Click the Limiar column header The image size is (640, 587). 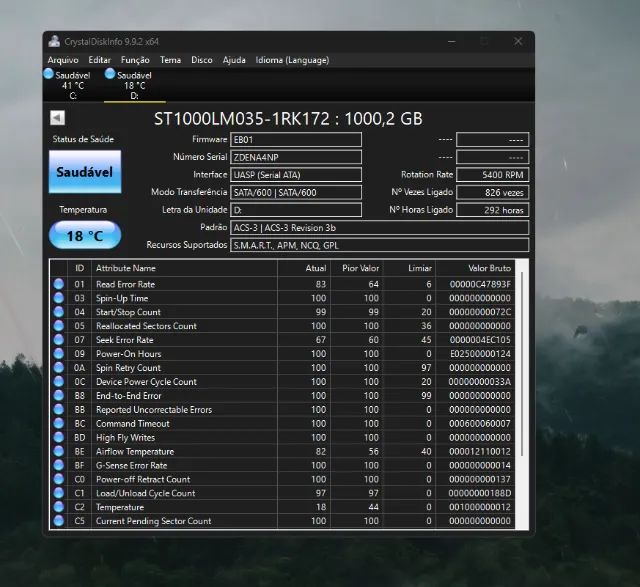point(409,268)
